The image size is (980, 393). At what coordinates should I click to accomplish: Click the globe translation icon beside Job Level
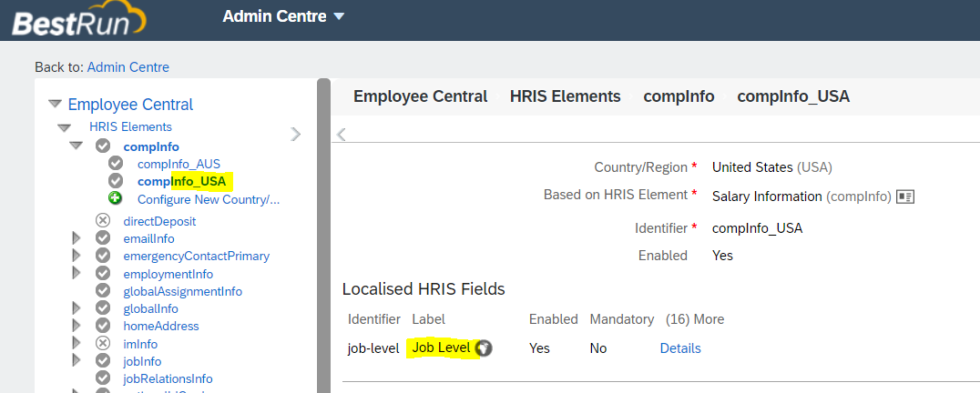(x=483, y=348)
